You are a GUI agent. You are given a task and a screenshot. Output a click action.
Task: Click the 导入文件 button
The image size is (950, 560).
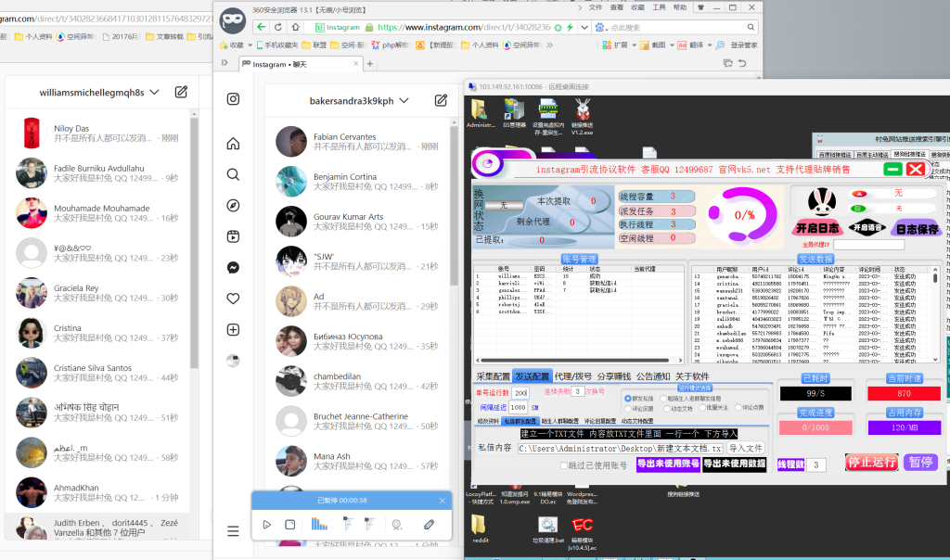click(745, 448)
